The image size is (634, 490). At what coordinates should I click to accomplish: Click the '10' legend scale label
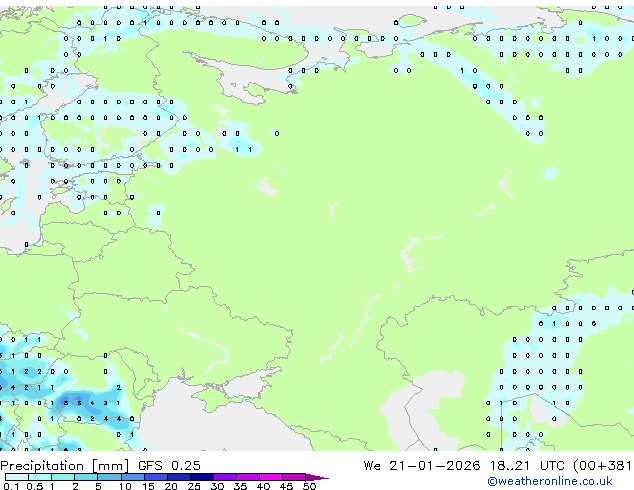(x=125, y=486)
